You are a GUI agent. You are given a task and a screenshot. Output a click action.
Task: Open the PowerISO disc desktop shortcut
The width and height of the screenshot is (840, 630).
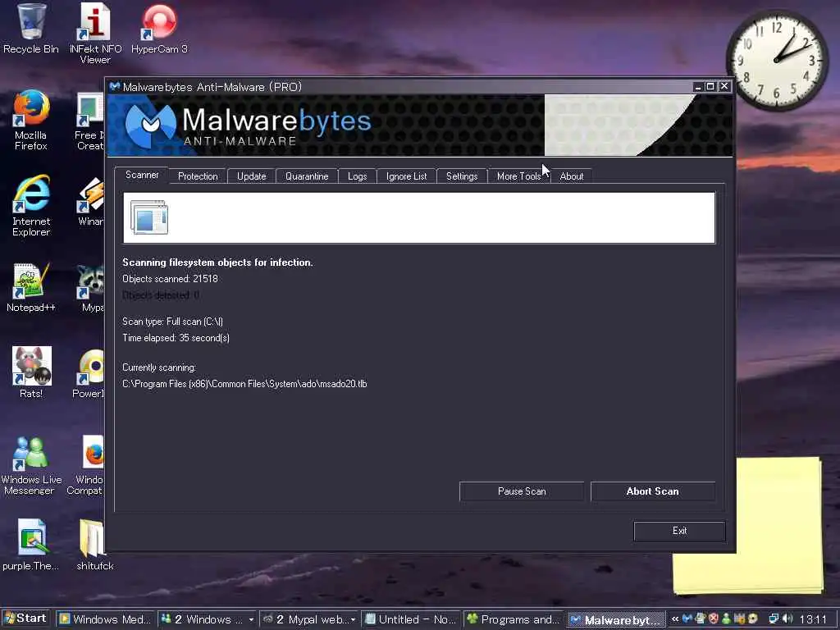pos(90,373)
